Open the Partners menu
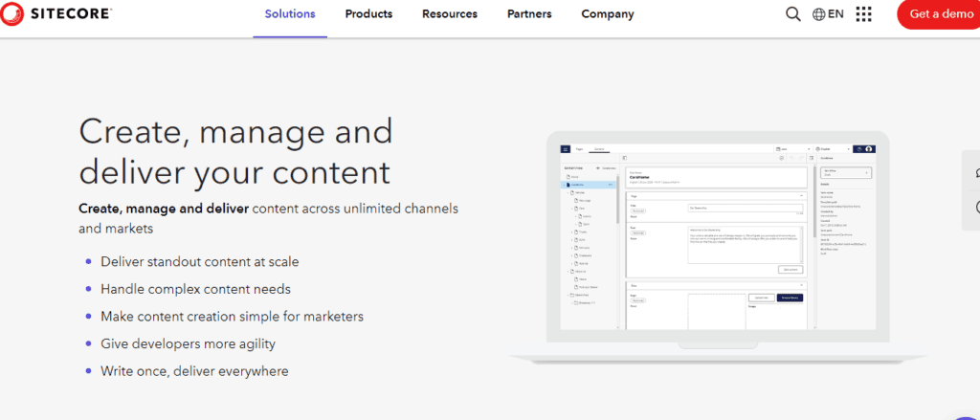This screenshot has height=420, width=980. (x=529, y=14)
